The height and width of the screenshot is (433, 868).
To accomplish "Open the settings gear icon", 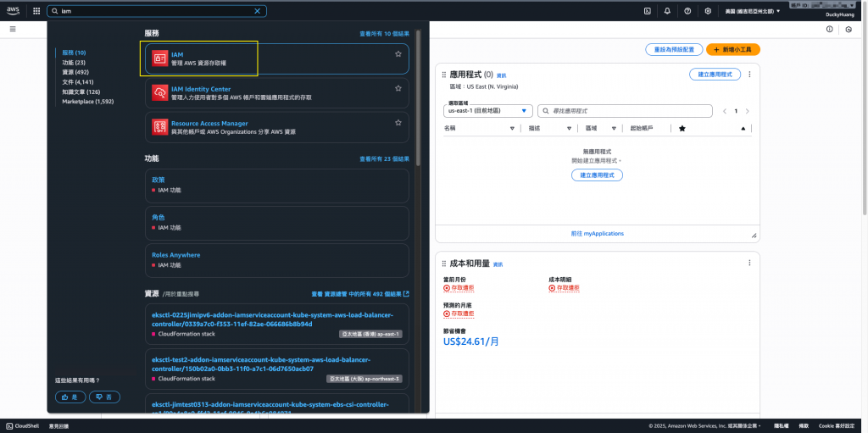I will coord(708,11).
